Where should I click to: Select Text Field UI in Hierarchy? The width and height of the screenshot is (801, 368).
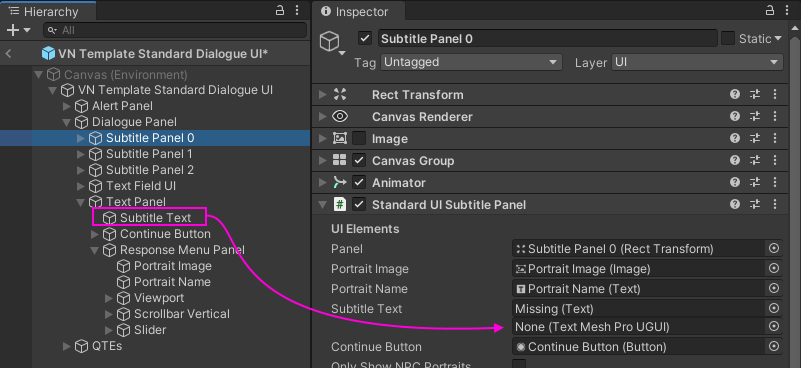141,186
